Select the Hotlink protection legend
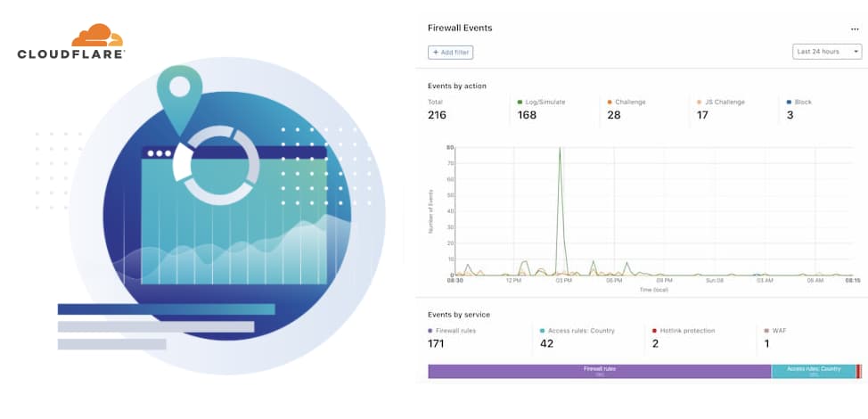Viewport: 868px width, 419px height. (x=684, y=331)
